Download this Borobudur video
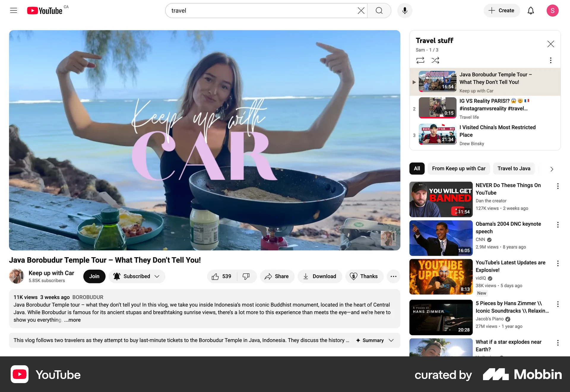 (x=320, y=276)
